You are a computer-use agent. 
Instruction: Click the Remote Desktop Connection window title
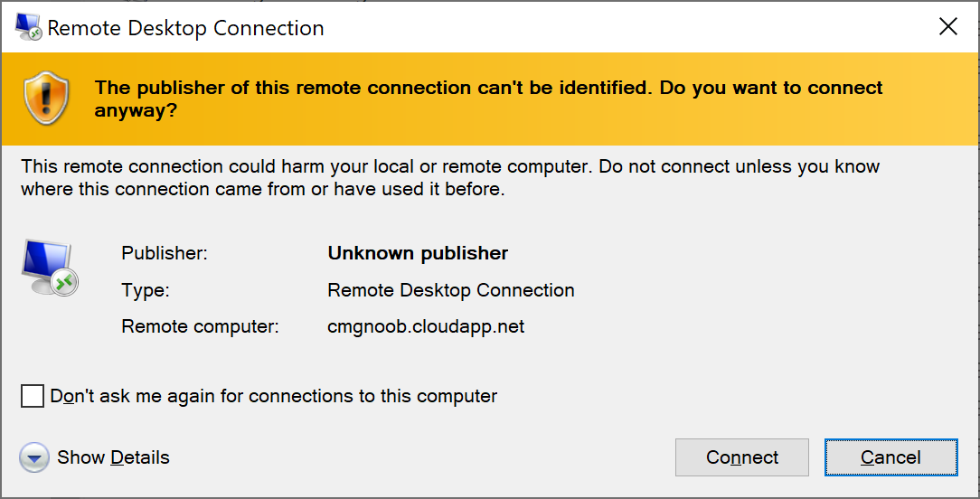coord(185,27)
